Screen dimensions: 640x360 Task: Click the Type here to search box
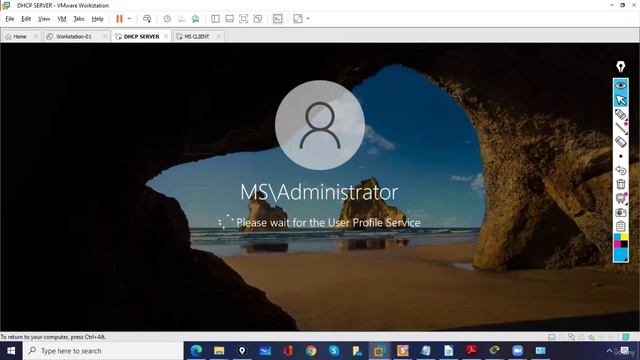click(x=103, y=351)
